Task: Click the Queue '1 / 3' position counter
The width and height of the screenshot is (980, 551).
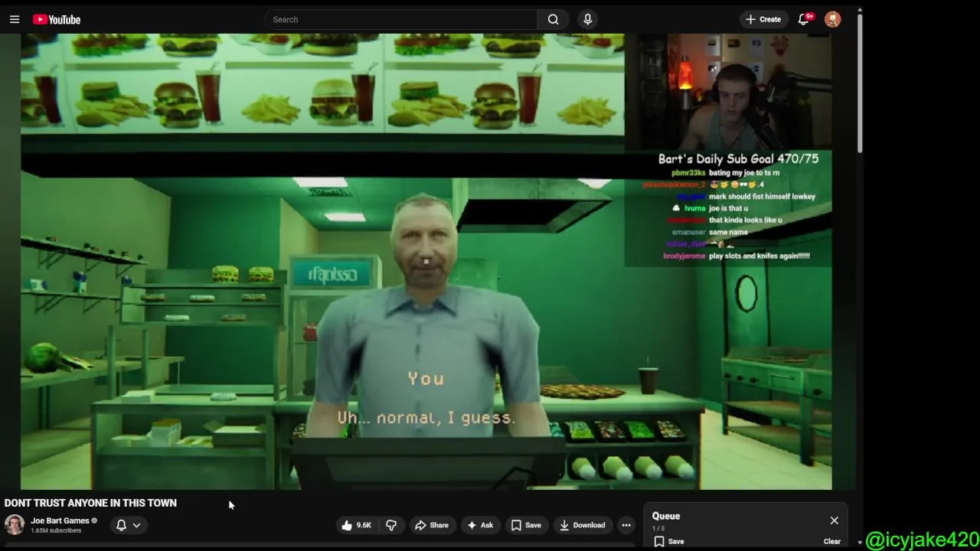Action: (x=658, y=528)
